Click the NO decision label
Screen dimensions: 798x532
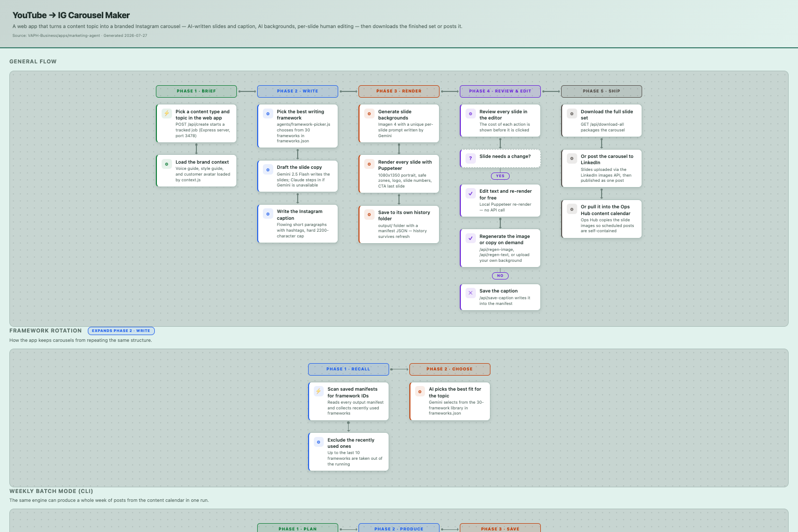(x=500, y=275)
